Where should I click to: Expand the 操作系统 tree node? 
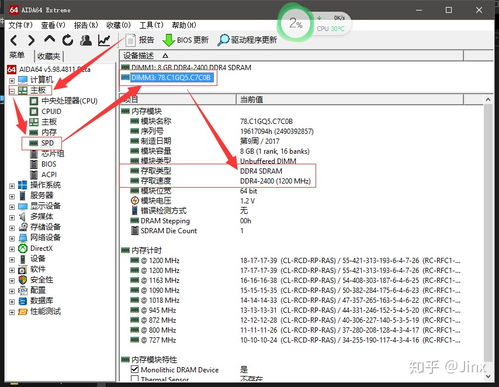pyautogui.click(x=12, y=186)
